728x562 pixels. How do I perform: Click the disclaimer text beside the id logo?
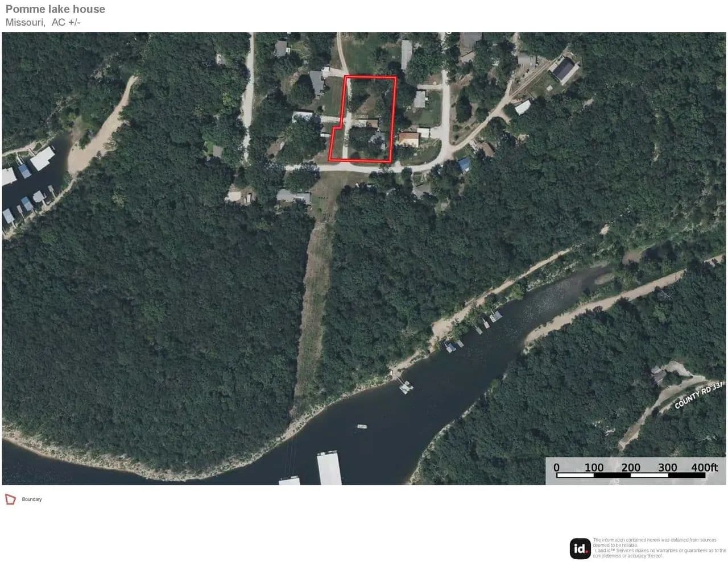659,548
